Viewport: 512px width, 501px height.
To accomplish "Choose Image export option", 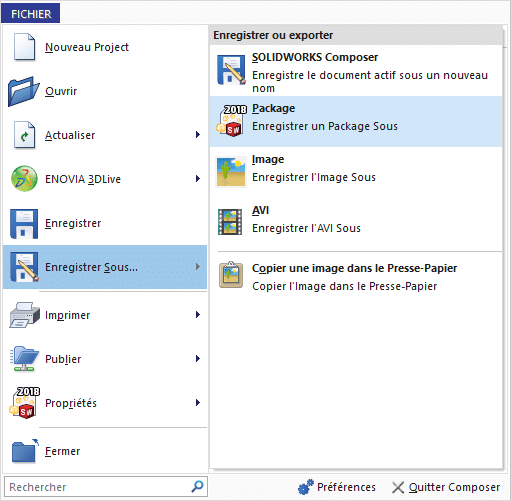I will [x=356, y=172].
